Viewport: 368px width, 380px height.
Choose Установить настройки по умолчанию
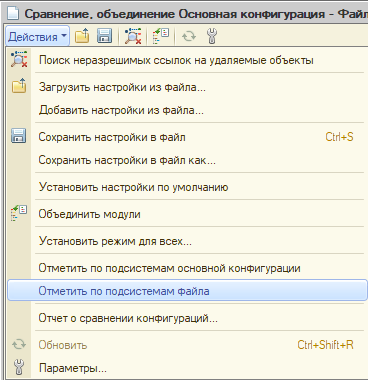pos(187,187)
